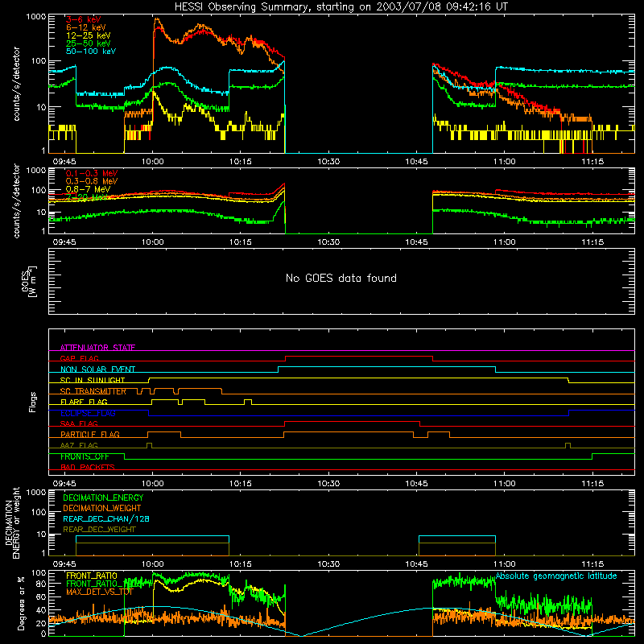Pick the cyan '50-100 keV' legend label
The width and height of the screenshot is (644, 644).
tap(90, 52)
